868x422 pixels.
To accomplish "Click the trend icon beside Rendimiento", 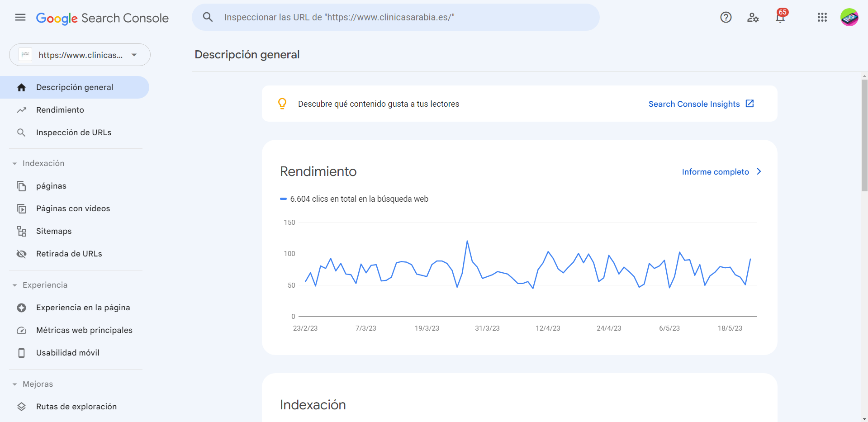I will click(x=21, y=110).
